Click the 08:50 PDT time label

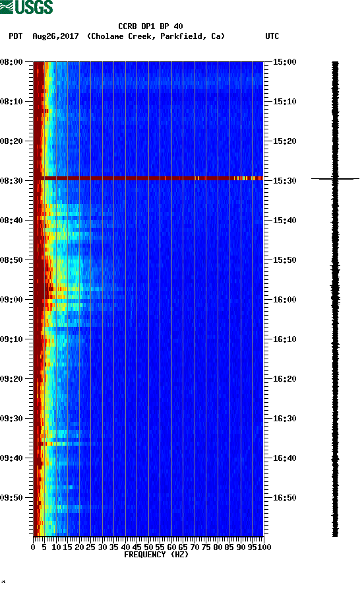click(x=11, y=260)
